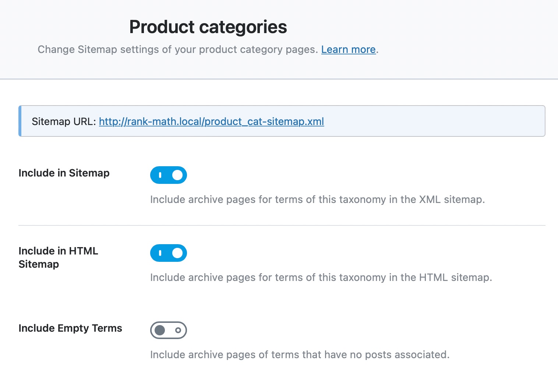558x392 pixels.
Task: Follow the Learn more hyperlink
Action: (348, 49)
